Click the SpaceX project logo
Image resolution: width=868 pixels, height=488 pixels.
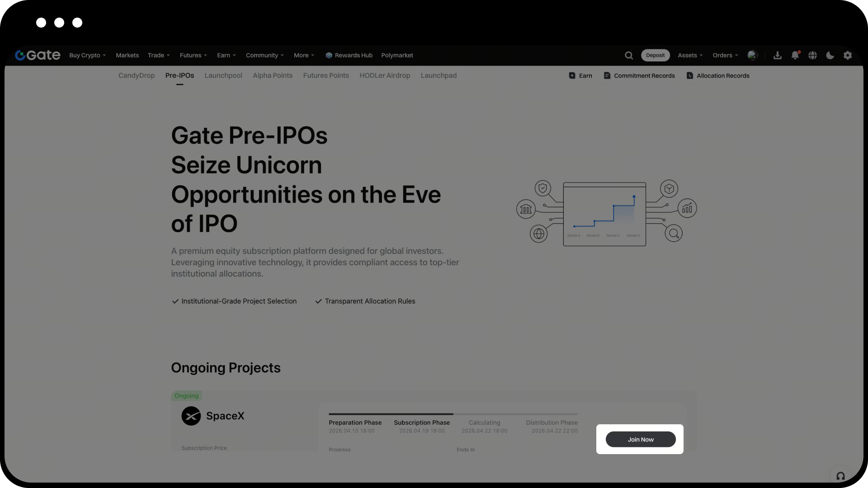(x=191, y=416)
